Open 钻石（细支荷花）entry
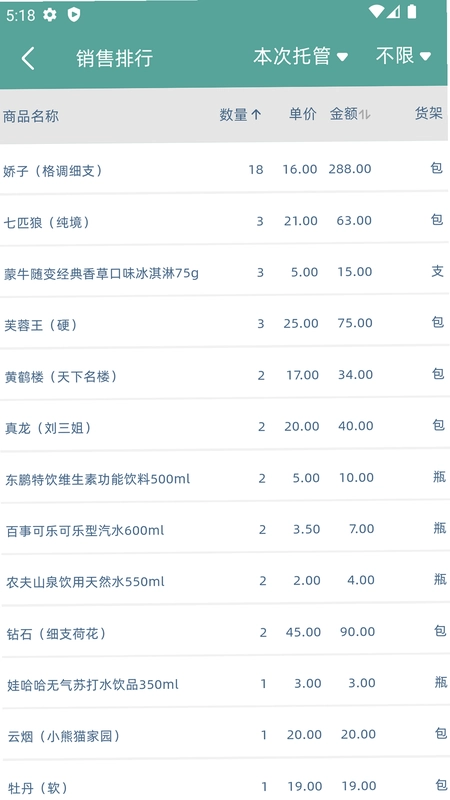The height and width of the screenshot is (800, 450). point(224,632)
